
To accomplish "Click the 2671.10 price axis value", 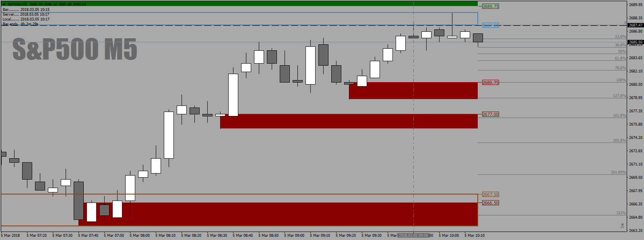I will [636, 164].
